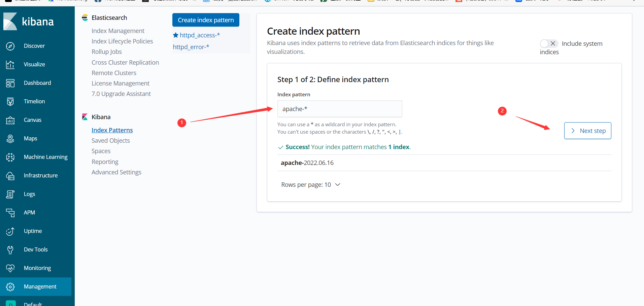The width and height of the screenshot is (644, 306).
Task: Open APM via its sidebar icon
Action: coord(10,213)
